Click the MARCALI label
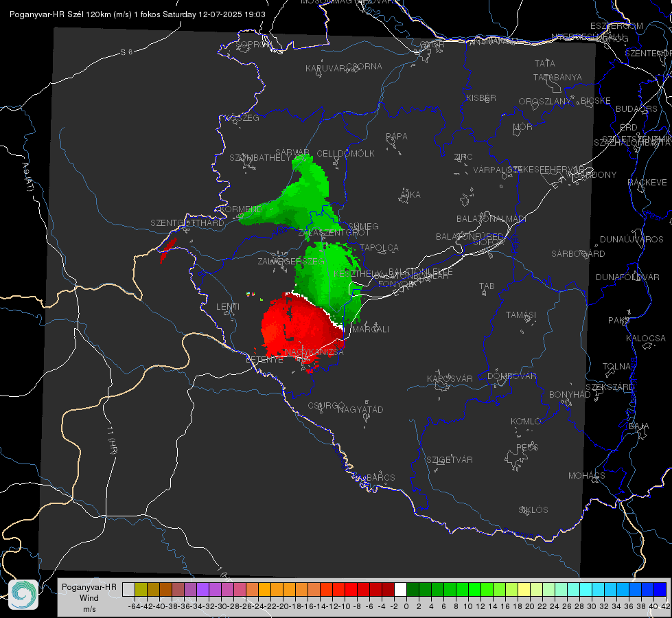This screenshot has width=672, height=618. click(x=370, y=330)
